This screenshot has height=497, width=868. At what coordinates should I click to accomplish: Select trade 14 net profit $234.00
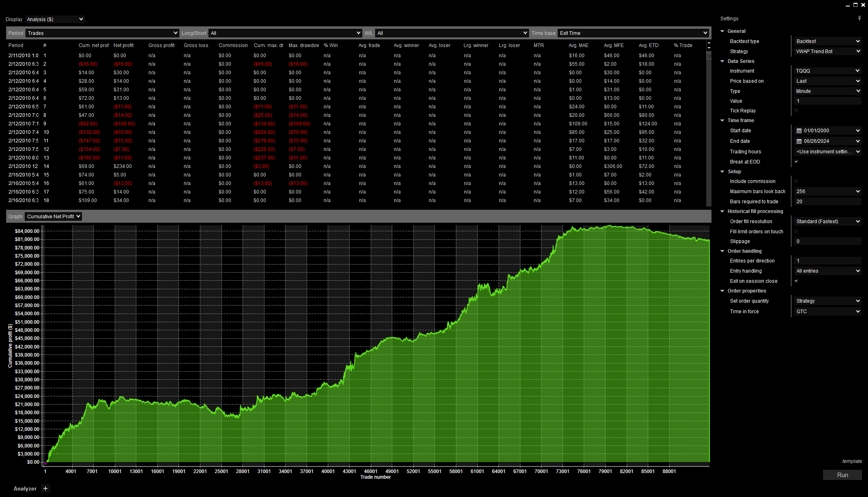coord(122,166)
